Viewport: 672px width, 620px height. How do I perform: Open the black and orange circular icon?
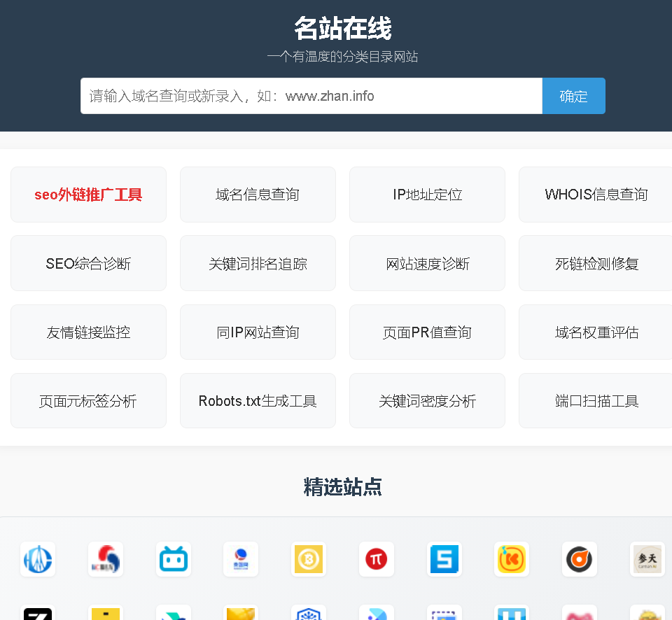(580, 559)
